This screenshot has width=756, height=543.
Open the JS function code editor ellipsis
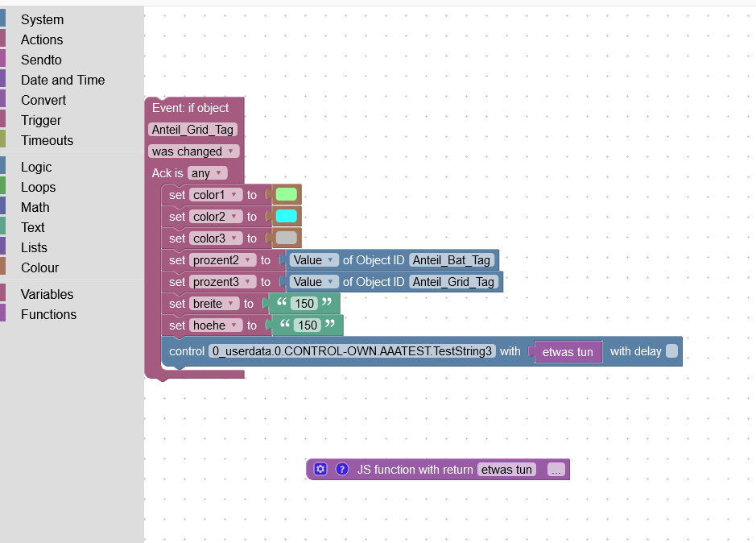coord(556,470)
